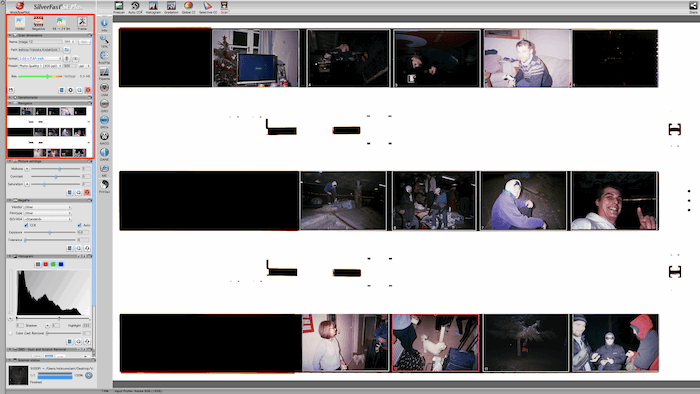
Task: Open the WorkflowPilot icon
Action: pyautogui.click(x=19, y=7)
